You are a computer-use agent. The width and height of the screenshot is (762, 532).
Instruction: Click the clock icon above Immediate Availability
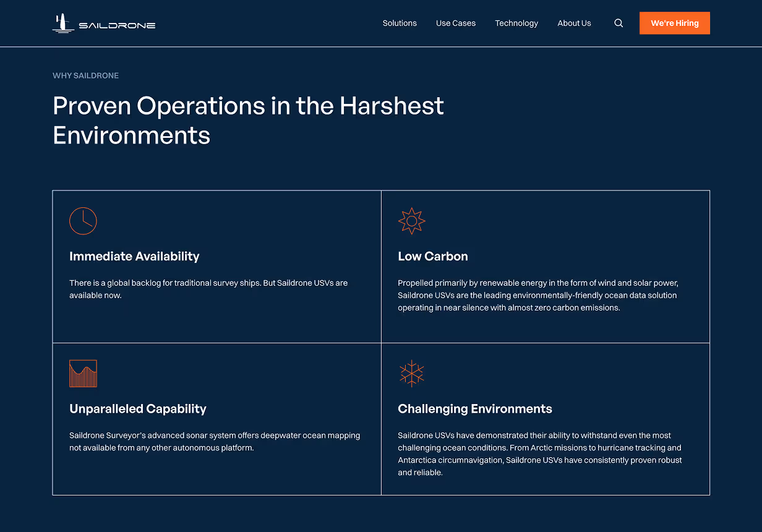pyautogui.click(x=83, y=221)
